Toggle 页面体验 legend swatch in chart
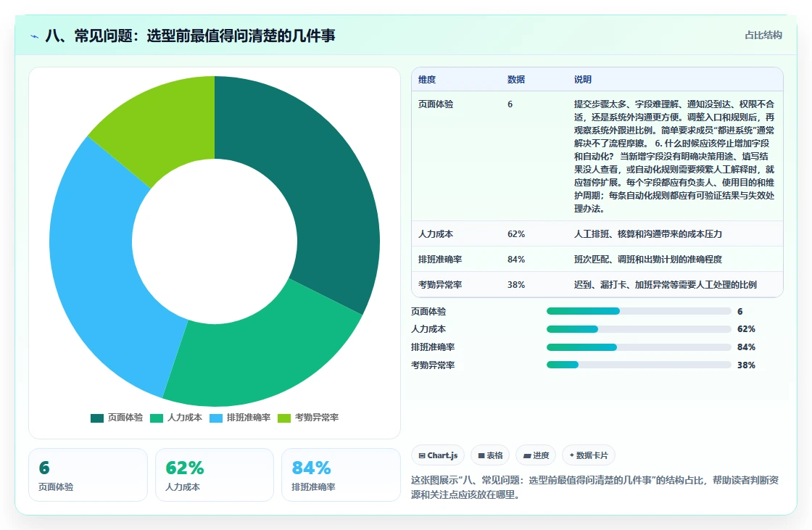Image resolution: width=812 pixels, height=530 pixels. click(x=97, y=418)
